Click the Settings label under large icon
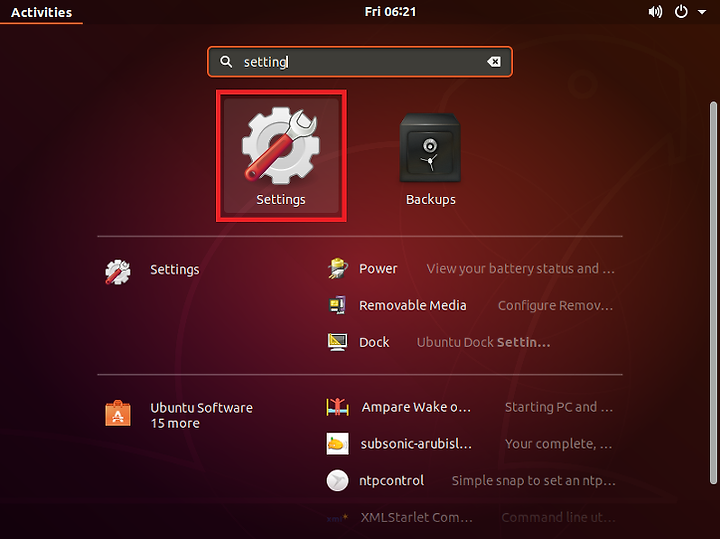 (x=281, y=200)
